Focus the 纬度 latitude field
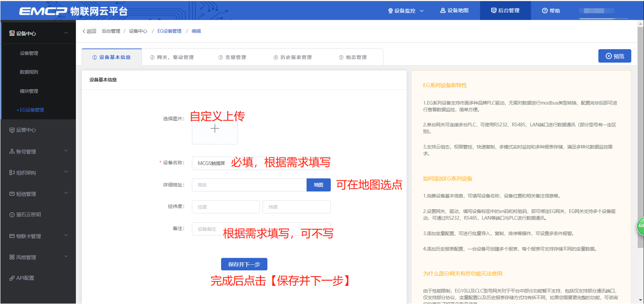The width and height of the screenshot is (644, 304). [x=297, y=207]
